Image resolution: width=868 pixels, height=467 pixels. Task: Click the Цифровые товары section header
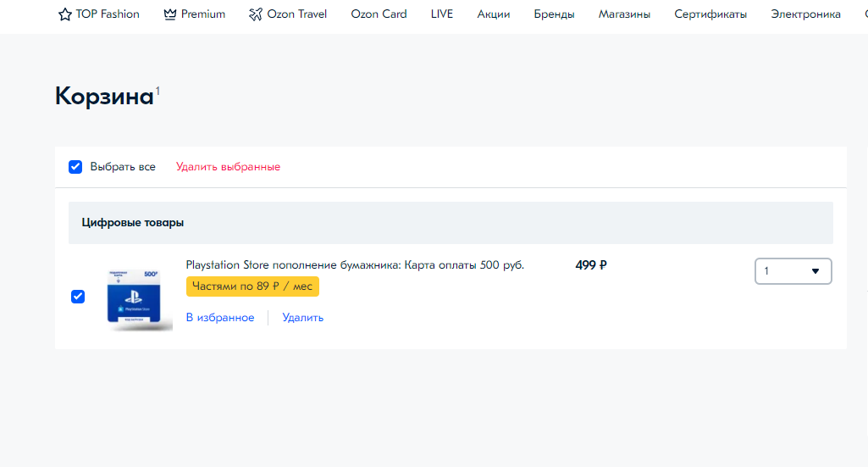click(x=451, y=223)
